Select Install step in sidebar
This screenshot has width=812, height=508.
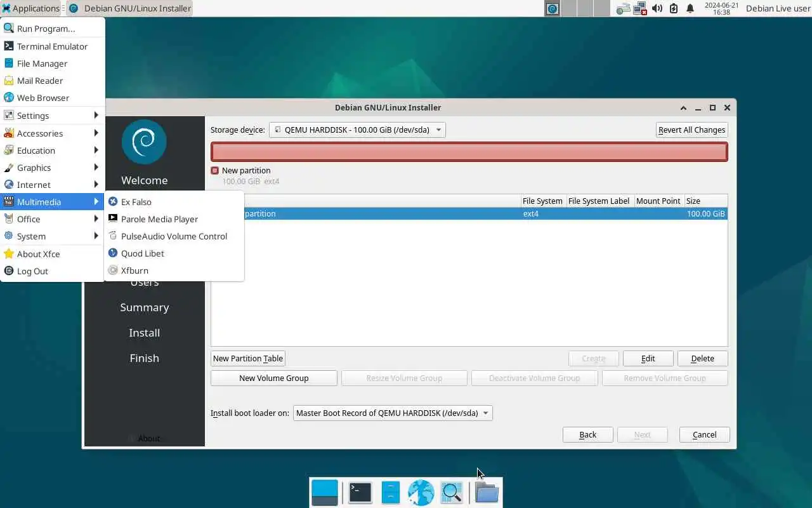point(145,333)
